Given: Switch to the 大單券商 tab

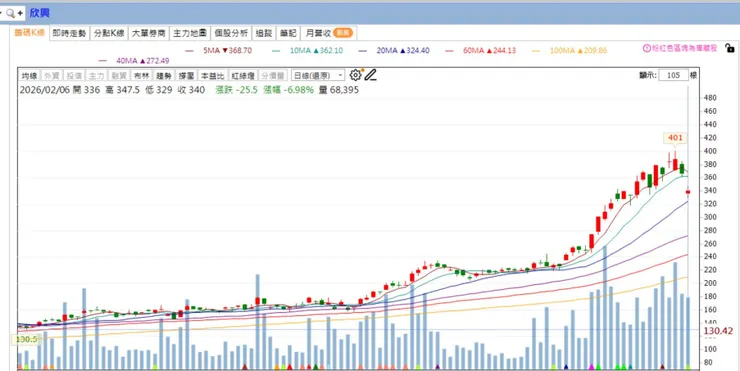Looking at the screenshot, I should (x=149, y=33).
